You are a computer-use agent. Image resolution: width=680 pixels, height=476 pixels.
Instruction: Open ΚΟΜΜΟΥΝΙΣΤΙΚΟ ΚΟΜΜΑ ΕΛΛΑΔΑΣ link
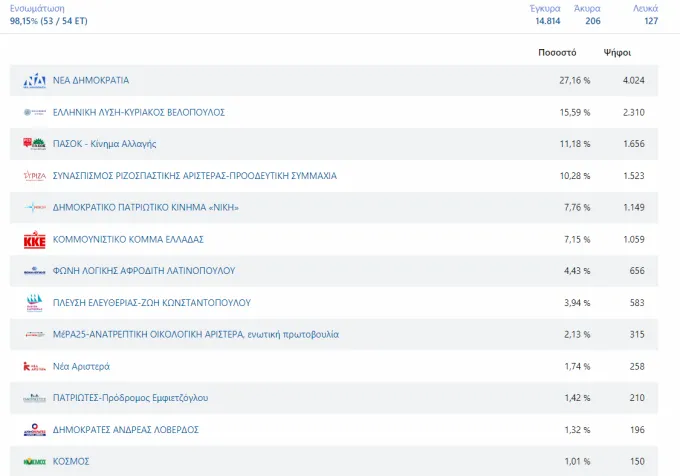[128, 239]
